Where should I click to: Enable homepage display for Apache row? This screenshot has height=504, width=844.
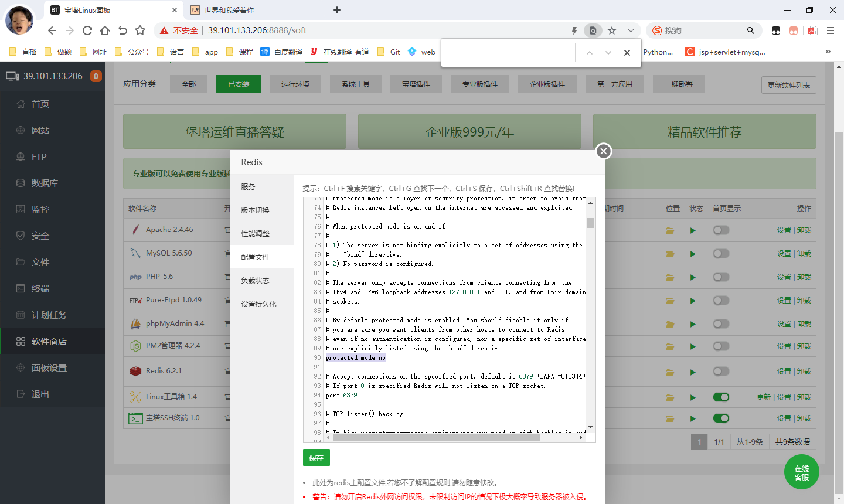721,230
